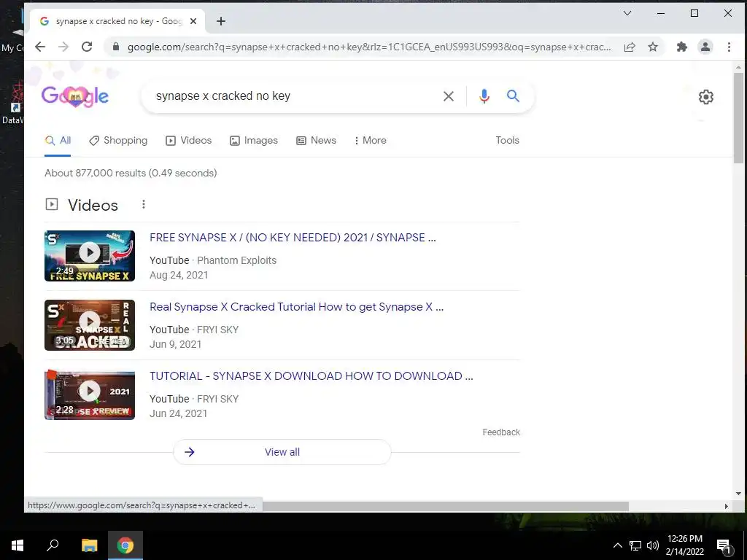Open FREE SYNAPSE X (NO KEY NEEDED) link
747x560 pixels.
[293, 238]
